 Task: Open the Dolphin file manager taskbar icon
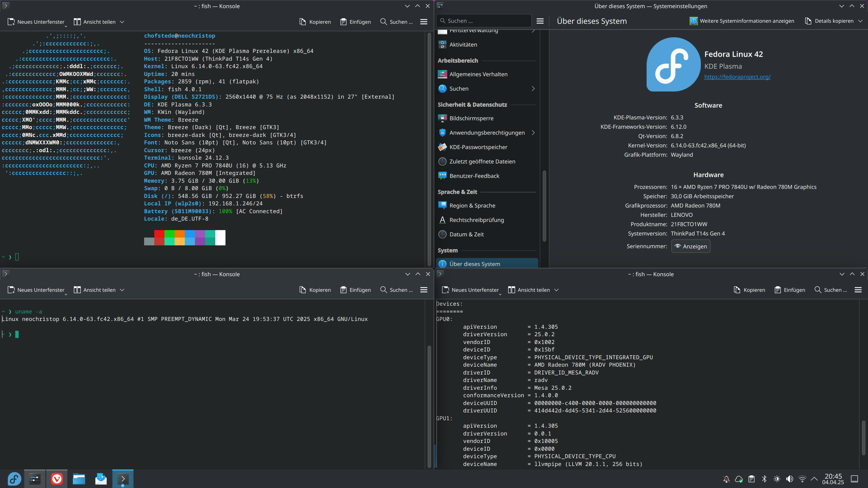[x=79, y=479]
